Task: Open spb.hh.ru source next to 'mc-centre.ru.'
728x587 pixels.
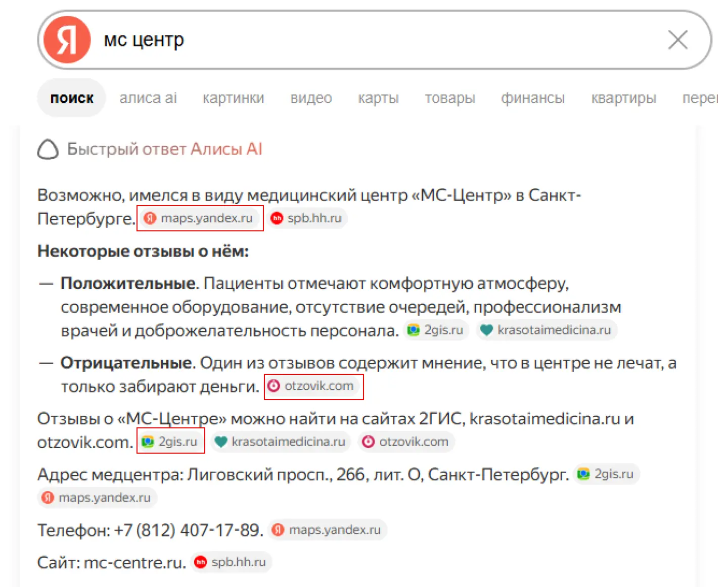Action: point(232,562)
